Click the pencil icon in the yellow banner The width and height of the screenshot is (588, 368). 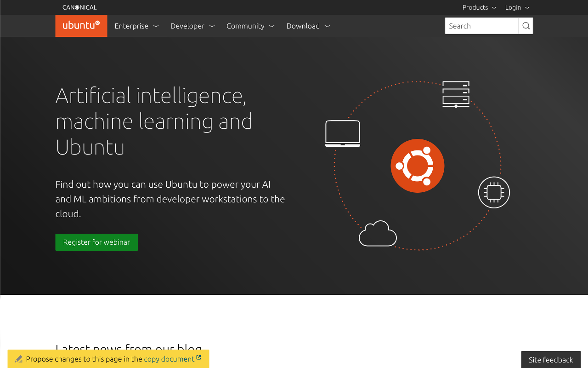(19, 359)
